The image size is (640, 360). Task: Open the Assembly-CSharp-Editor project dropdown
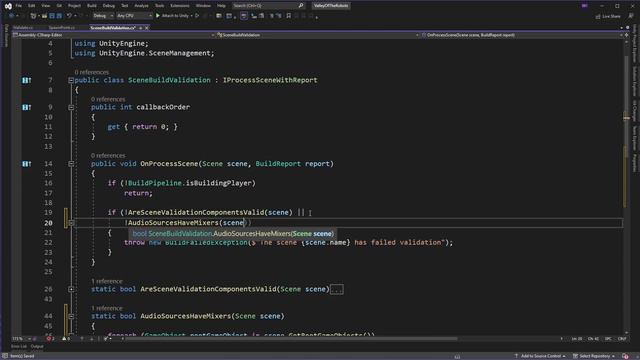pyautogui.click(x=113, y=35)
